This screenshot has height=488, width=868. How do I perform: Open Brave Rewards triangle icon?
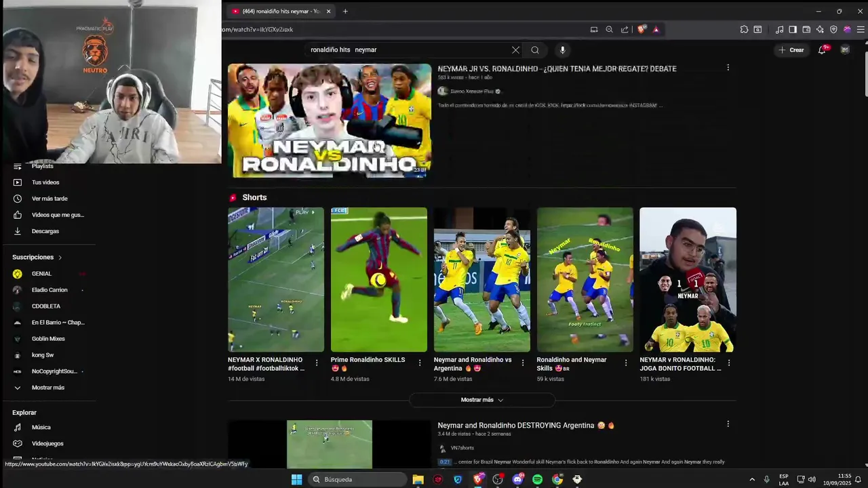coord(656,29)
